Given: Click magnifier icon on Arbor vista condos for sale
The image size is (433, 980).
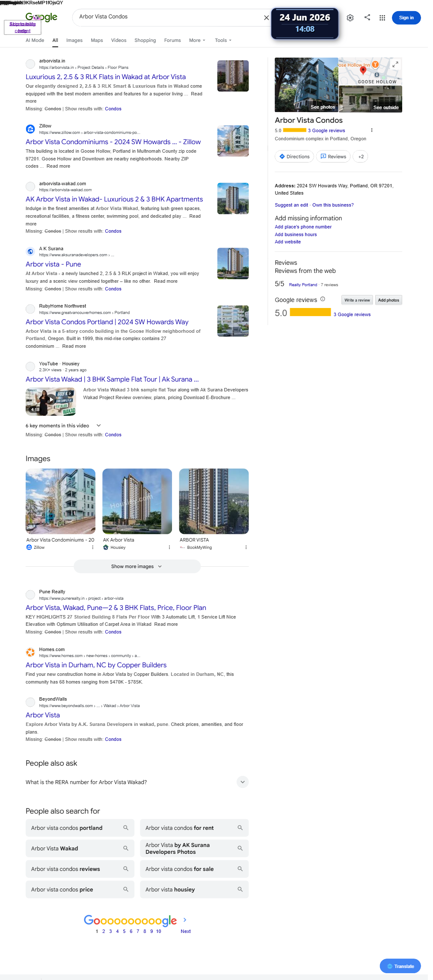Looking at the screenshot, I should pos(240,869).
